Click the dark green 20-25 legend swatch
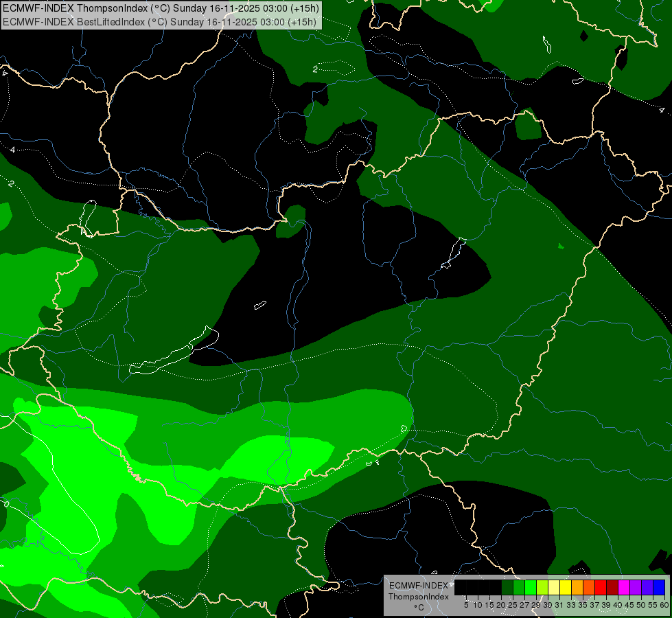This screenshot has width=672, height=618. coord(507,587)
